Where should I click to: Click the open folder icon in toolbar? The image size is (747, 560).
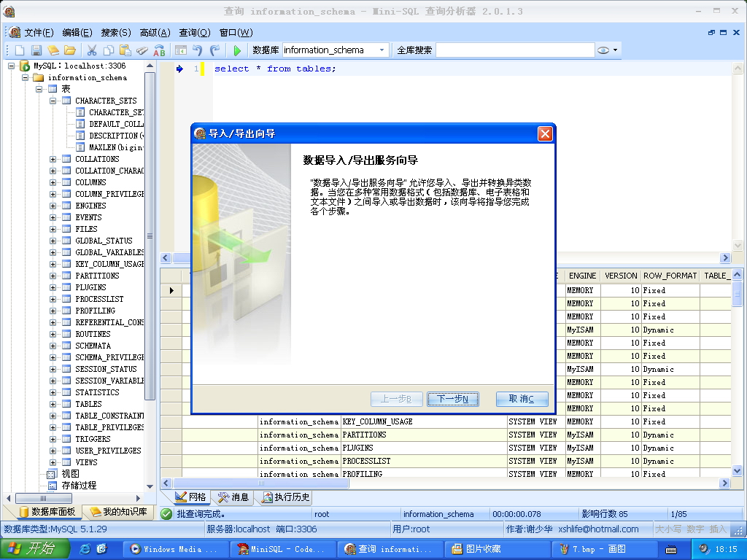70,50
